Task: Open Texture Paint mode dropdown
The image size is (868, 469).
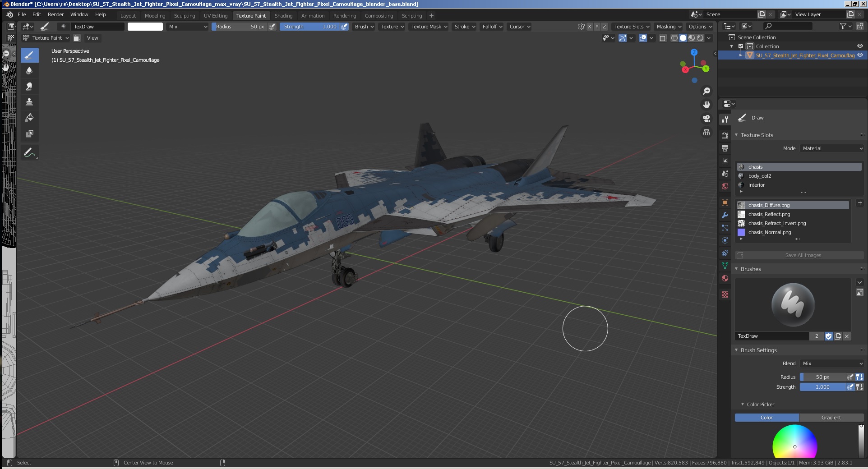Action: [46, 38]
